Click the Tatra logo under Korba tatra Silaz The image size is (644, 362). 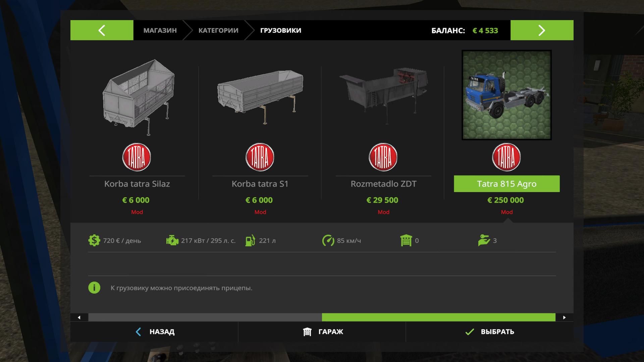click(x=137, y=157)
